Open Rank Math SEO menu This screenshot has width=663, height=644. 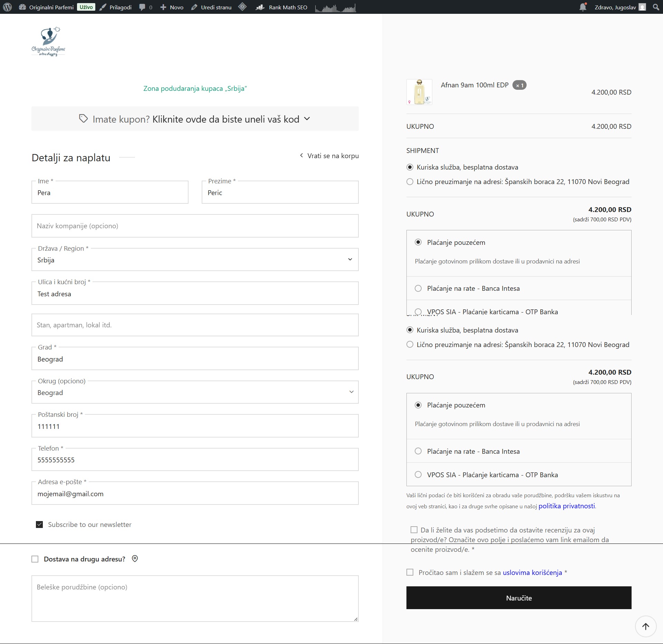281,7
